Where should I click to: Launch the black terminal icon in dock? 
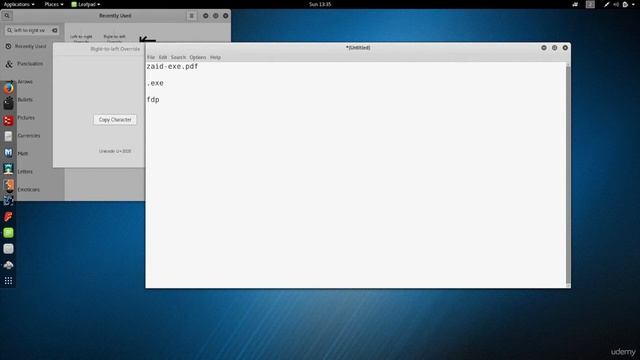8,104
